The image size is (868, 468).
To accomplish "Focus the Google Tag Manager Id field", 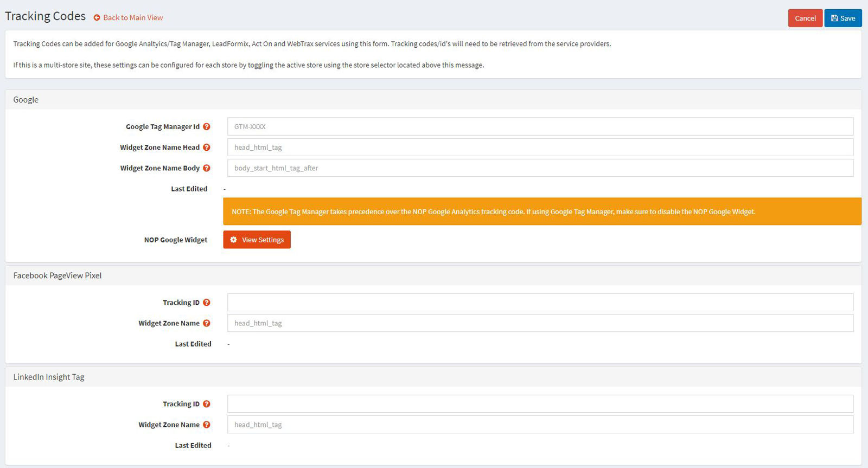I will click(x=540, y=126).
